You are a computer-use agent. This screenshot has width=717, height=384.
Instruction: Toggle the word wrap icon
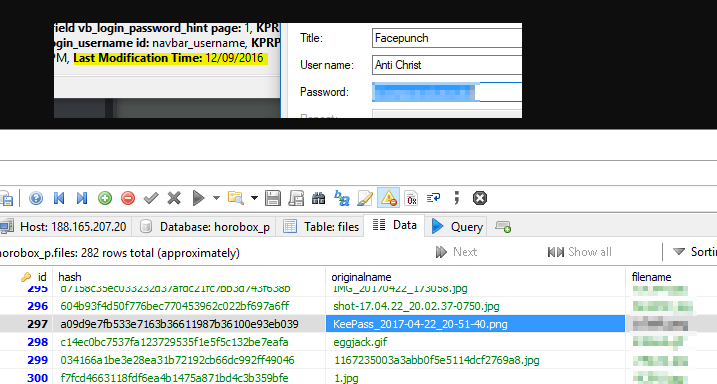(433, 198)
